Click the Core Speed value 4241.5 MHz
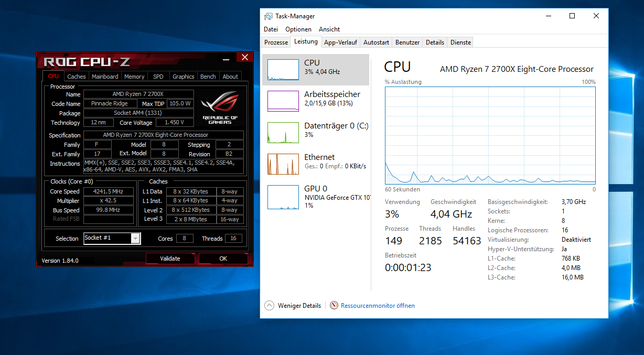 [x=109, y=191]
